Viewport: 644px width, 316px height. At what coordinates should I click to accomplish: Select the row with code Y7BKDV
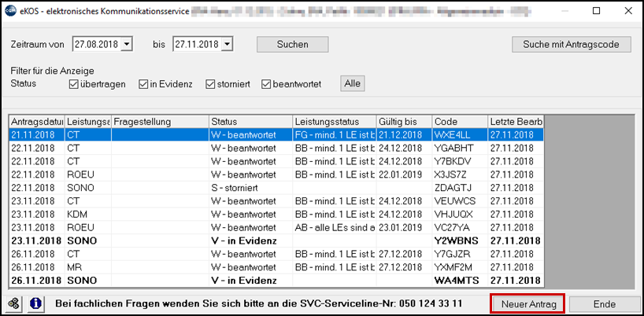coord(276,161)
